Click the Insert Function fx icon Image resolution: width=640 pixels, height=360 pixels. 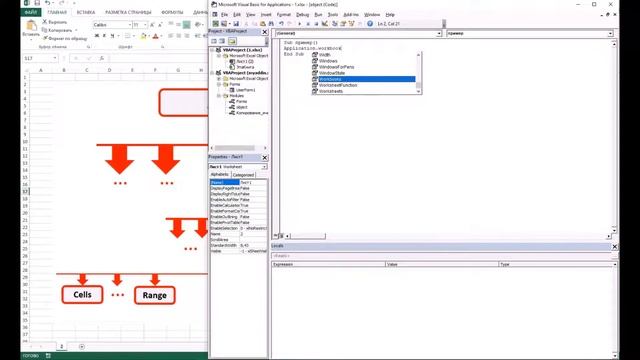pos(102,58)
